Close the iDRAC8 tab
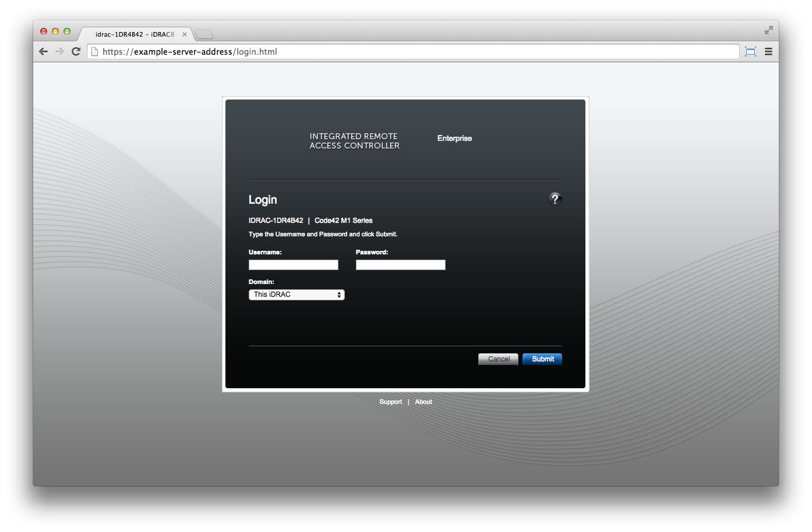812x532 pixels. coord(185,34)
